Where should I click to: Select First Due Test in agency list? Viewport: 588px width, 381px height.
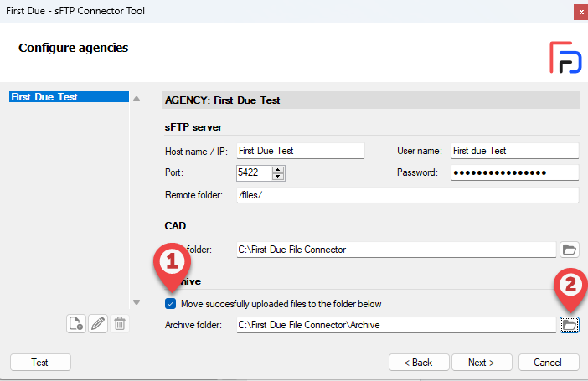(x=69, y=97)
